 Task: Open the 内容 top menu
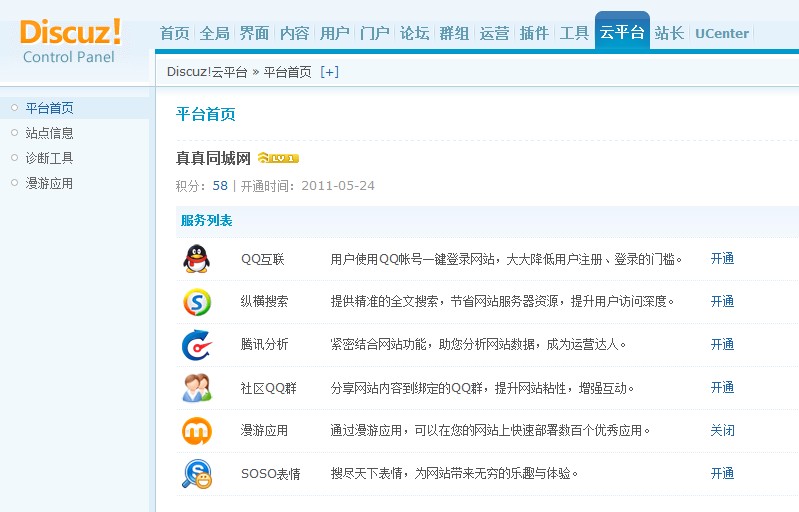click(295, 34)
